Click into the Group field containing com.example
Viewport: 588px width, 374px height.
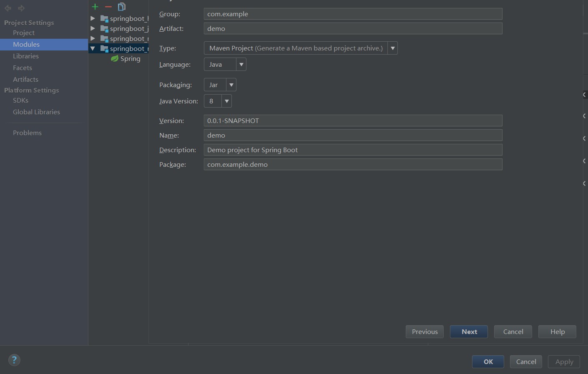point(353,14)
